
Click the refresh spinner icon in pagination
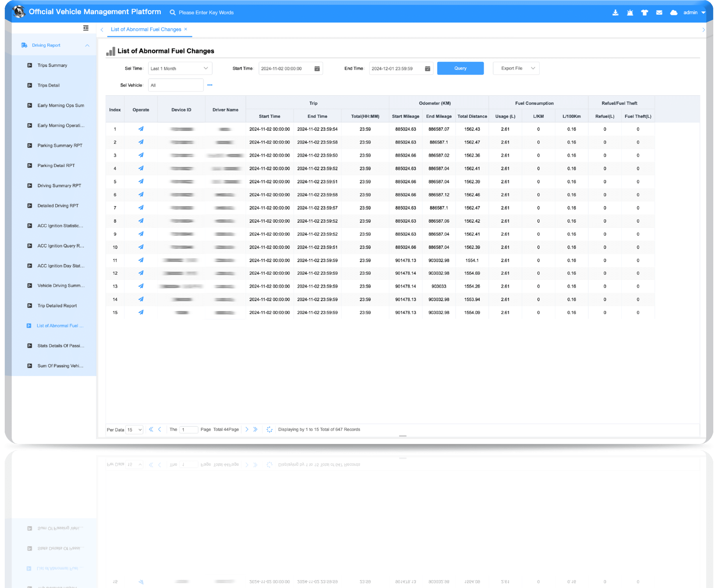click(x=270, y=429)
